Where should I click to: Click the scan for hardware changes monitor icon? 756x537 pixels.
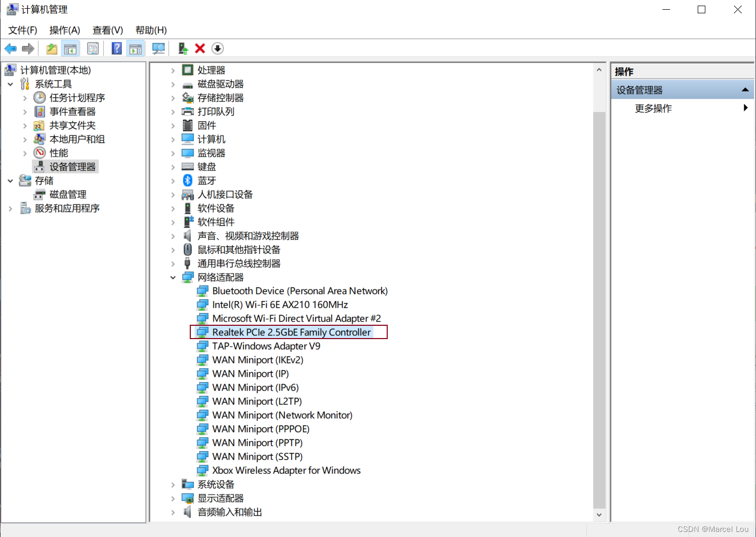159,49
